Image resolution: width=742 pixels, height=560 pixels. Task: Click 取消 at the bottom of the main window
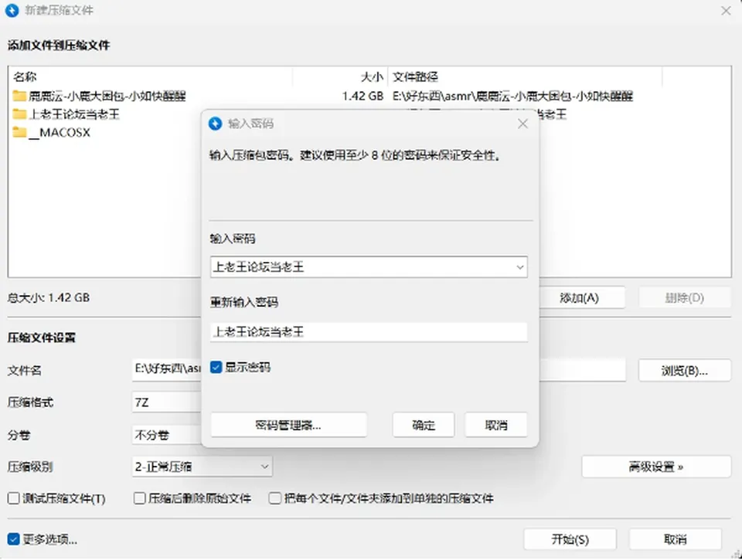coord(676,539)
